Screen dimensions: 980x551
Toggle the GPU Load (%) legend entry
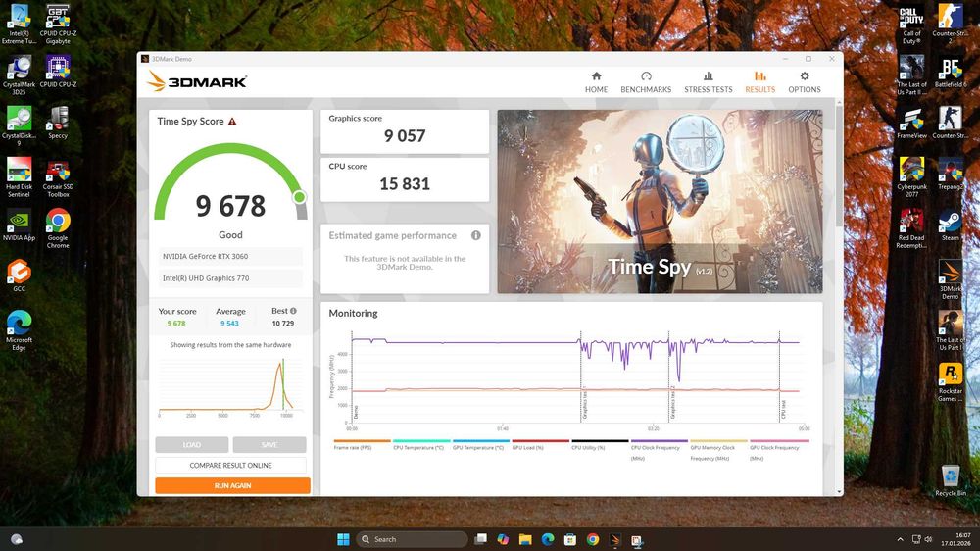tap(540, 445)
